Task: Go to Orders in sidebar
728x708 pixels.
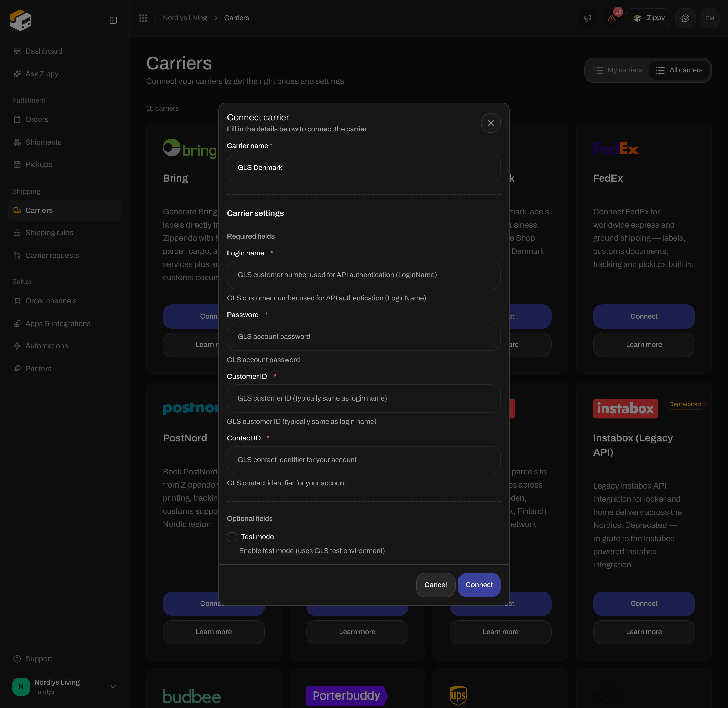Action: [x=65, y=119]
